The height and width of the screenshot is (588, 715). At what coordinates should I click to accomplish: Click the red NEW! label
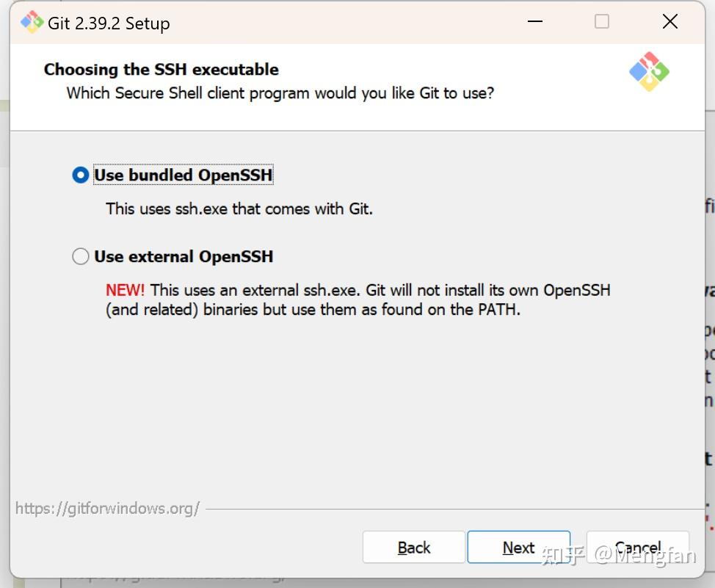(x=126, y=290)
